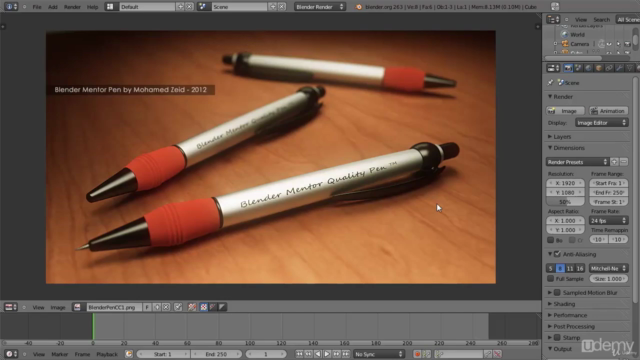Open the Image menu in image editor
Screen dimensions: 640x360
click(58, 307)
